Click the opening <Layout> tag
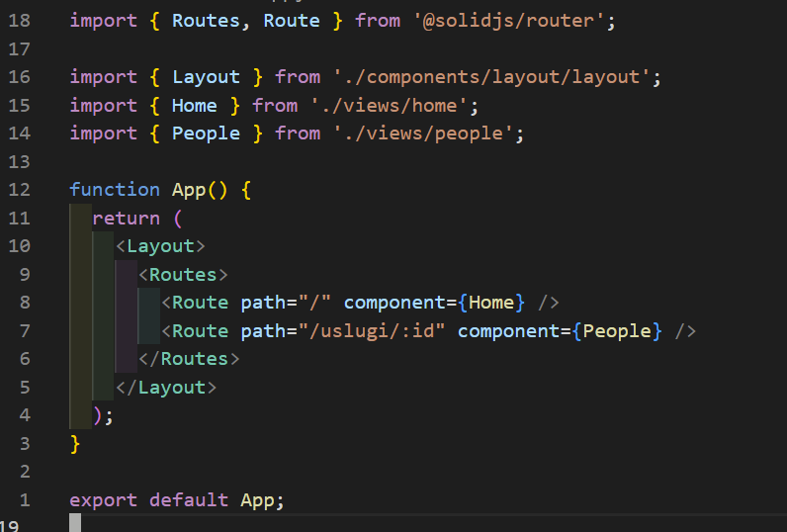 (x=160, y=246)
